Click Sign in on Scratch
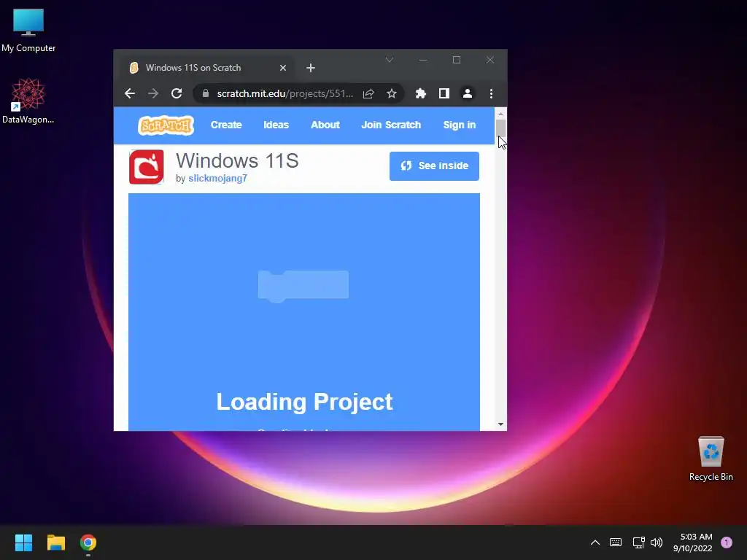Screen dimensions: 747x560 point(460,125)
